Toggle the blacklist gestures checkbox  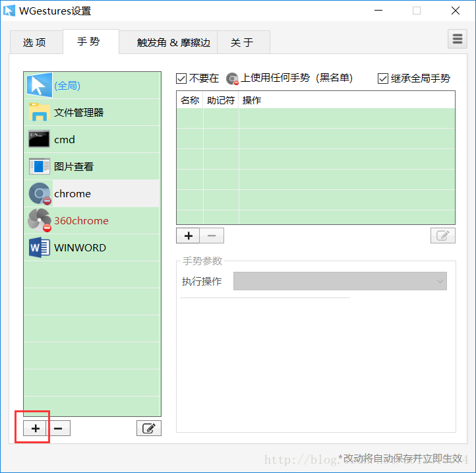(x=181, y=79)
